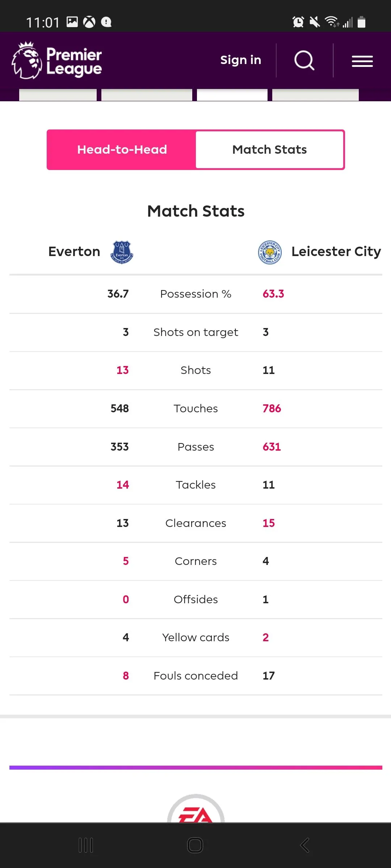Open the Leicester City team name link
Image resolution: width=391 pixels, height=868 pixels.
(336, 252)
